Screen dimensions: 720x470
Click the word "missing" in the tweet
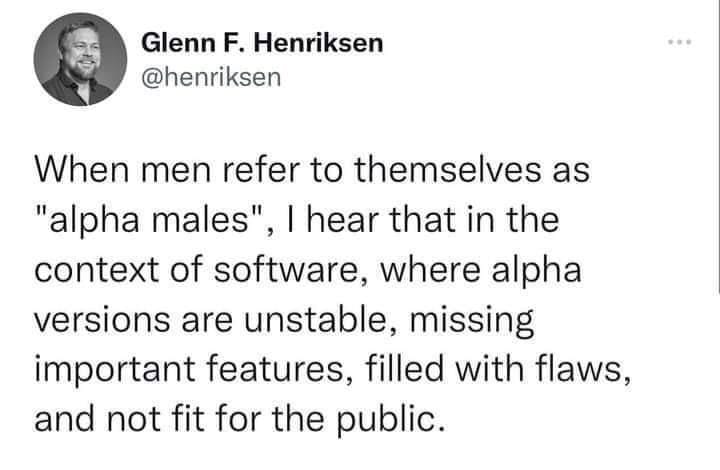(x=476, y=323)
